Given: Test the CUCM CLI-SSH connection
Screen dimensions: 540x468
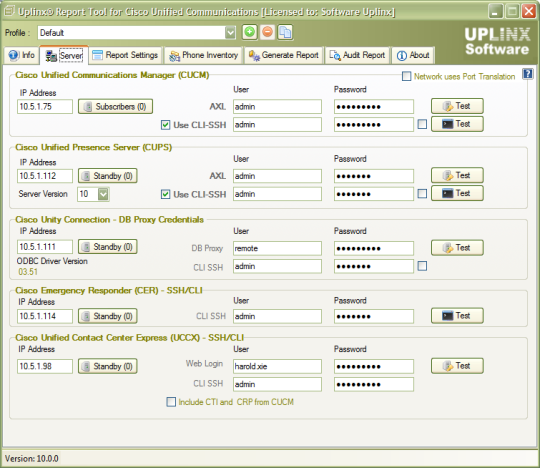Looking at the screenshot, I should pyautogui.click(x=457, y=124).
